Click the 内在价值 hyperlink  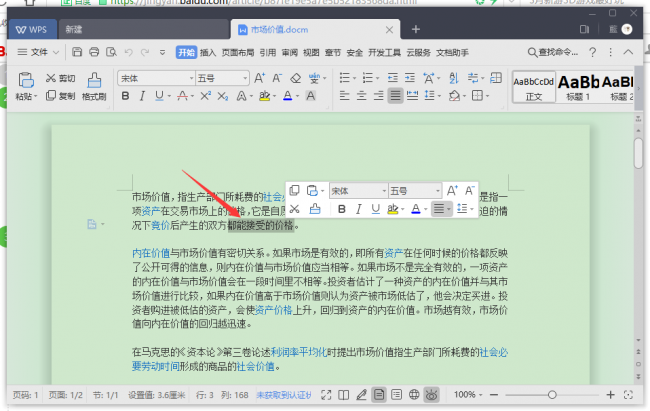point(151,253)
